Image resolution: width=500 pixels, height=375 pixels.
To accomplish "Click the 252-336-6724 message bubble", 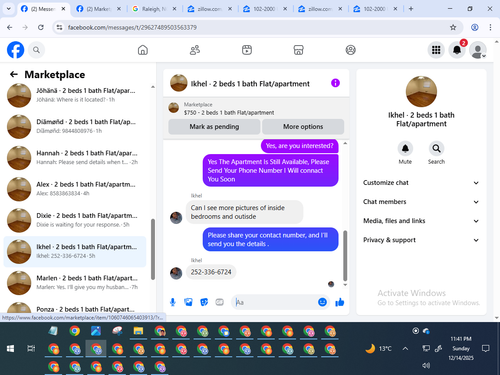I will tap(211, 272).
